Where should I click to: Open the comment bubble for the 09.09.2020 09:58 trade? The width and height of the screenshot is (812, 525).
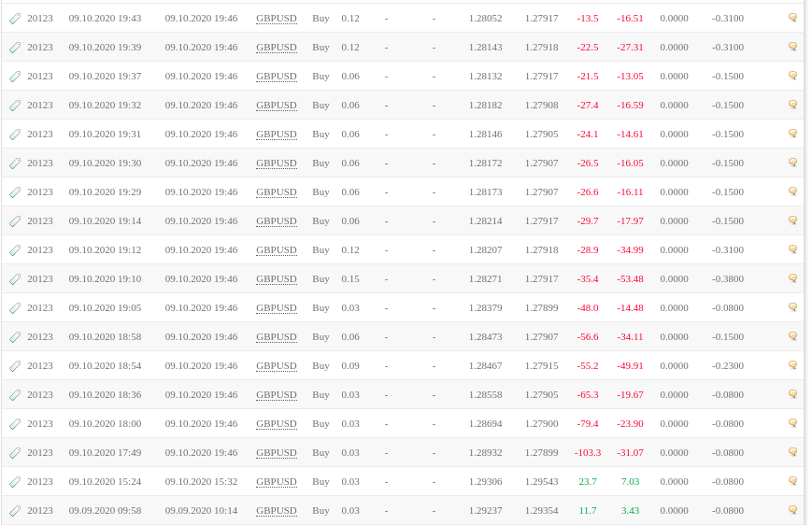[x=792, y=510]
